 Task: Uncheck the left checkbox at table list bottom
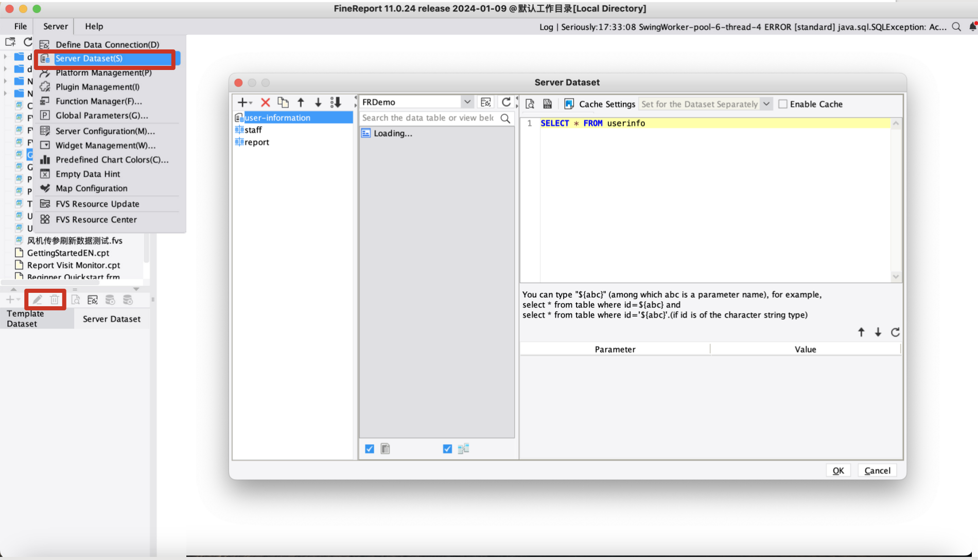tap(369, 448)
